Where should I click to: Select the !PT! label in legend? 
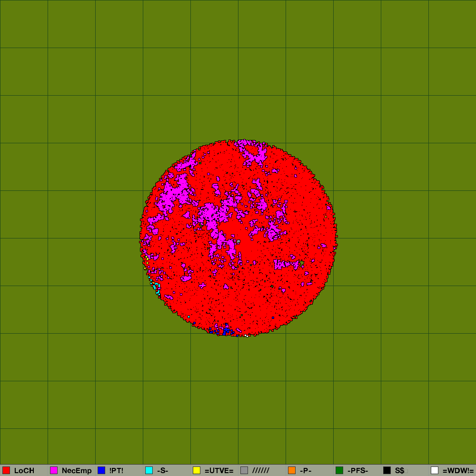click(116, 471)
